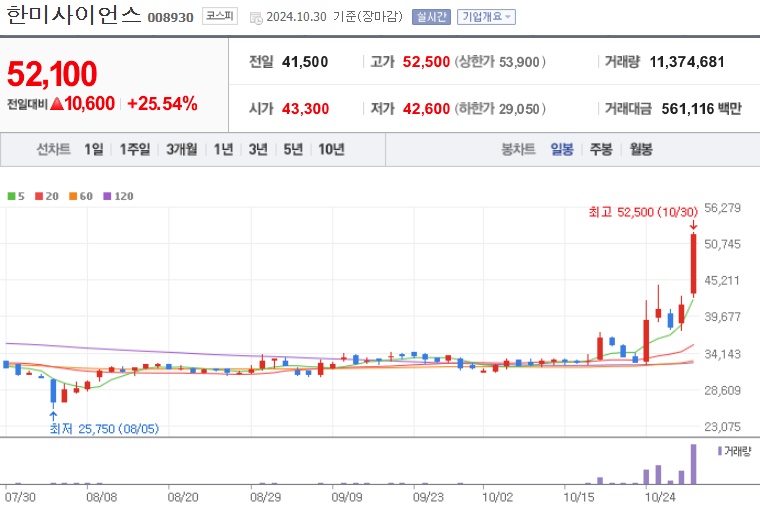Viewport: 760px width, 510px height.
Task: Click the 코스피 market badge
Action: 220,16
